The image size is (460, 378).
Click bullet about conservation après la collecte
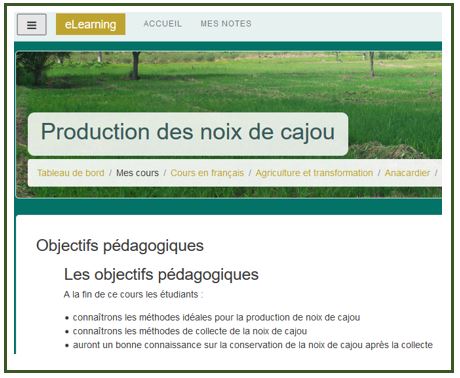[x=253, y=345]
